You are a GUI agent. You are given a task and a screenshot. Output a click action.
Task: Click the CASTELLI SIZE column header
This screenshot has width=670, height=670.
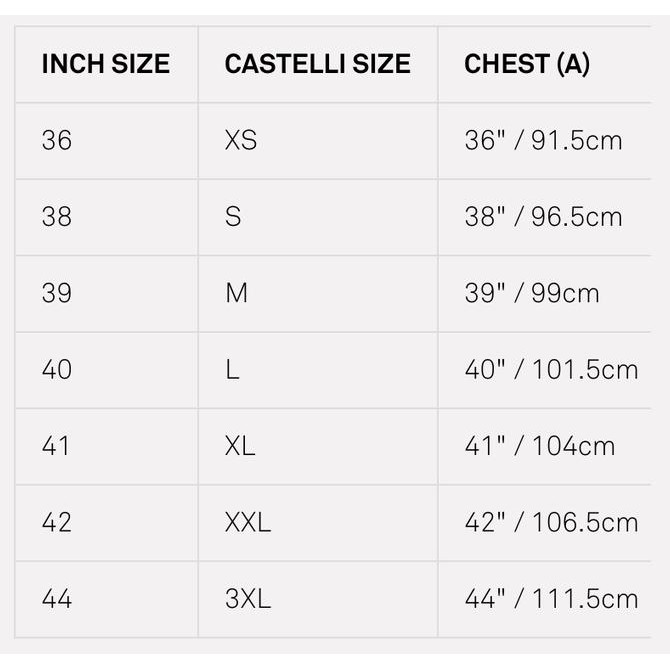(317, 65)
